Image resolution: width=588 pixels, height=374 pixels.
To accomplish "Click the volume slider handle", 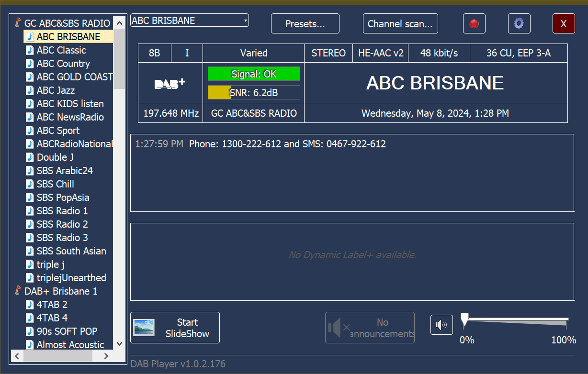I will click(x=464, y=320).
